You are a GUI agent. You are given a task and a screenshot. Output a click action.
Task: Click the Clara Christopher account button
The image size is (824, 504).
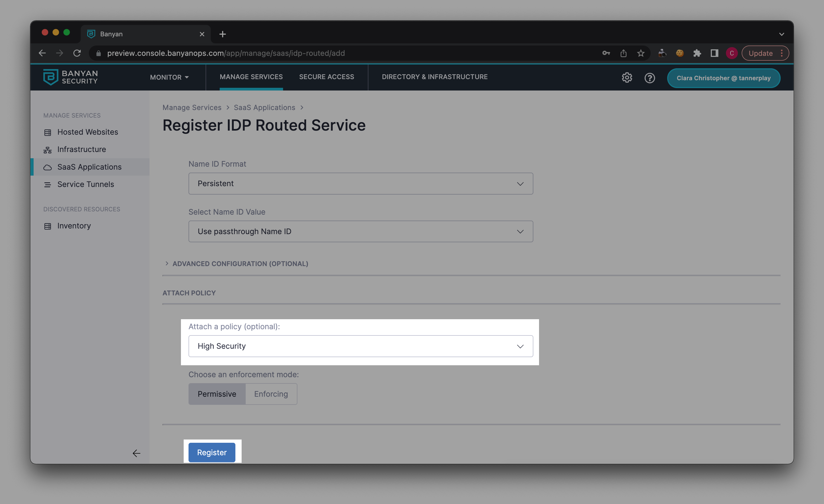pyautogui.click(x=723, y=78)
